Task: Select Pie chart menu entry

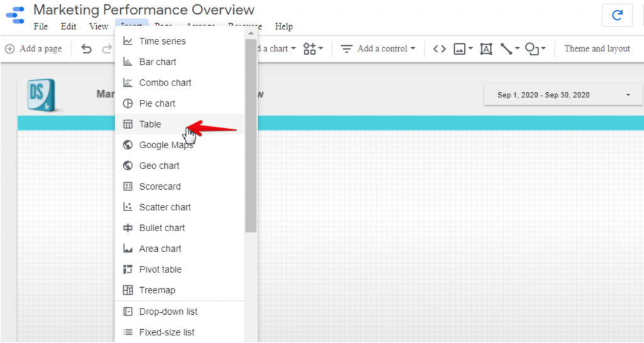Action: [x=179, y=104]
